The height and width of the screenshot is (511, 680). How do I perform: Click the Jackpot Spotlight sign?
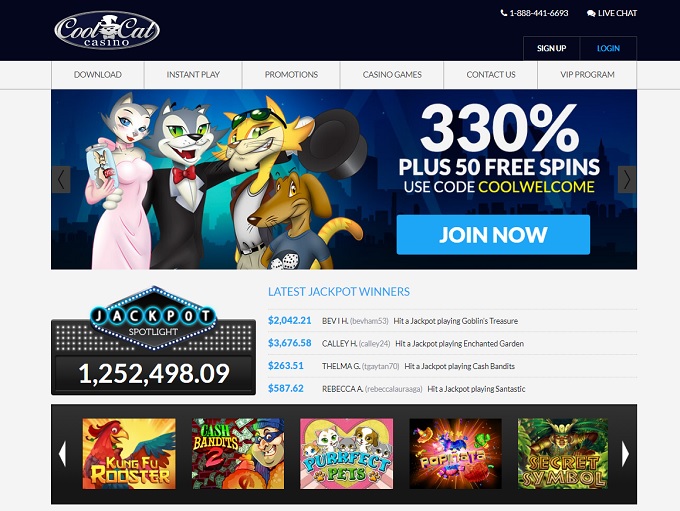[x=153, y=318]
